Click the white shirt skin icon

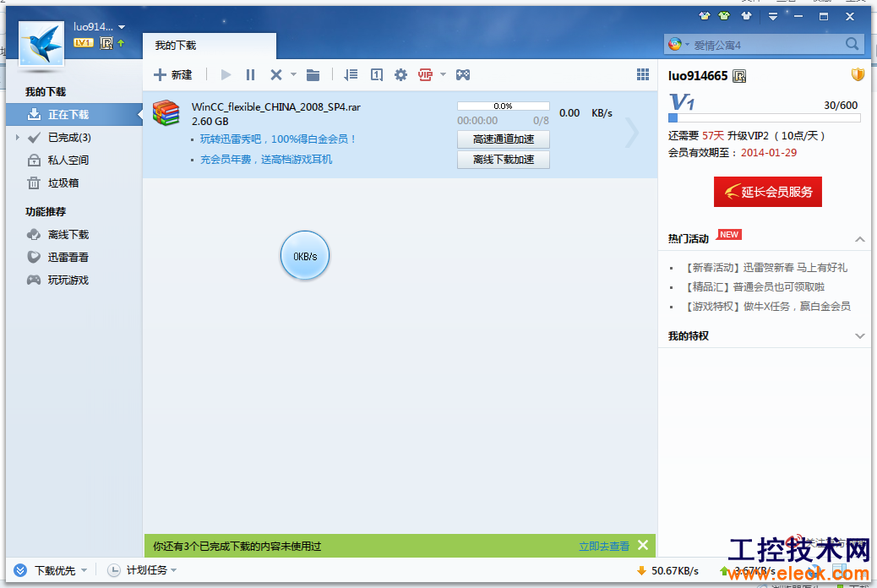point(746,16)
